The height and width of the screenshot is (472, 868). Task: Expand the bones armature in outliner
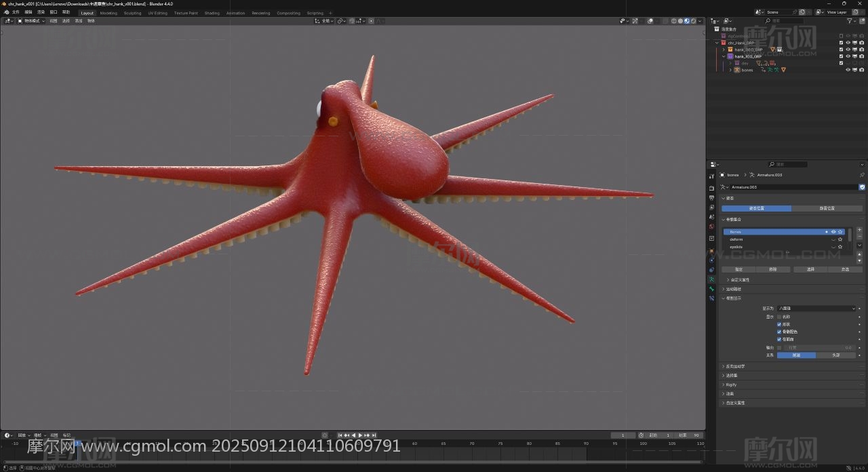(x=730, y=70)
